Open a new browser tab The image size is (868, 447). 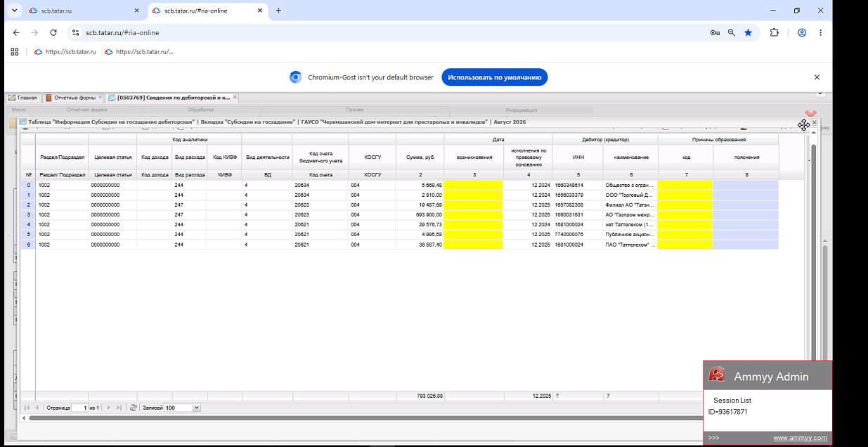coord(278,11)
